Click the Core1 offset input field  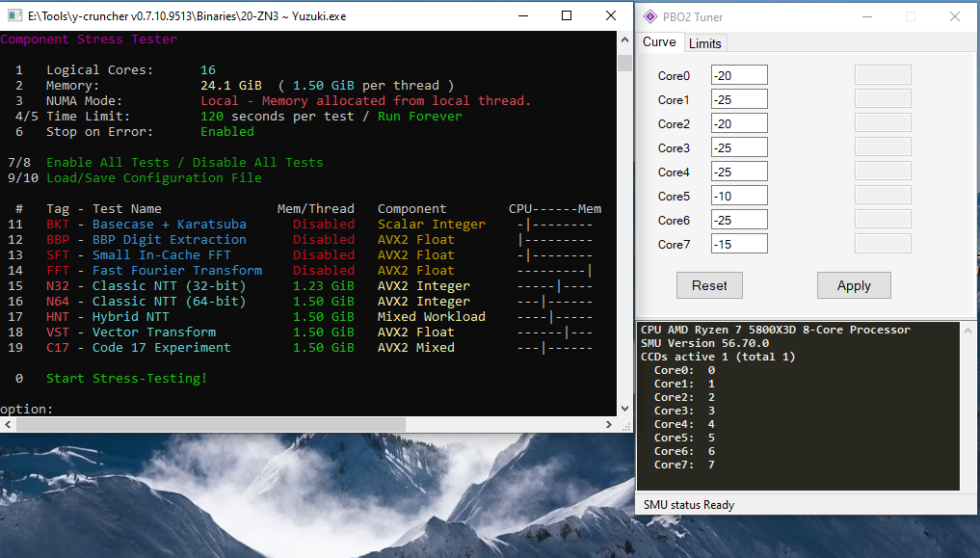coord(739,99)
